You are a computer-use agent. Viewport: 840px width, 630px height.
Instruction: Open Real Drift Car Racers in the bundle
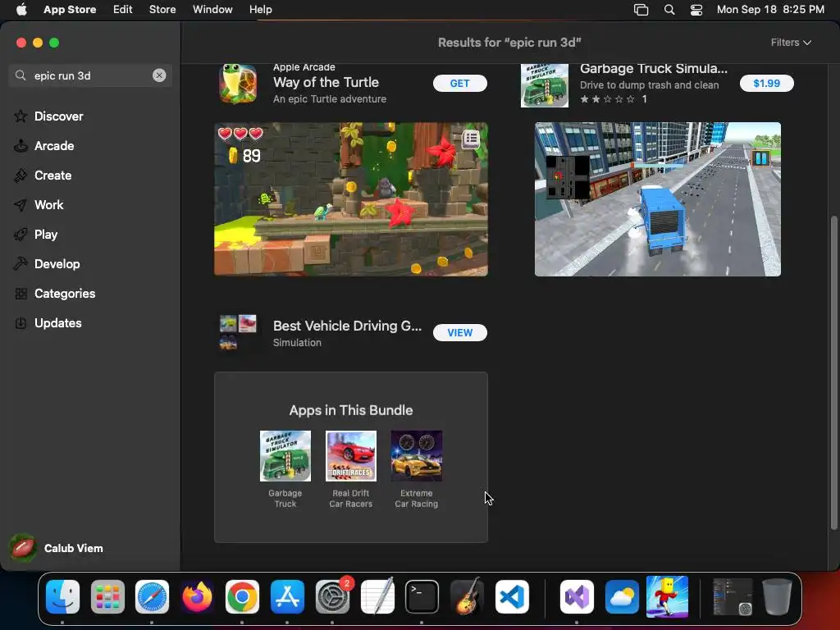click(351, 456)
